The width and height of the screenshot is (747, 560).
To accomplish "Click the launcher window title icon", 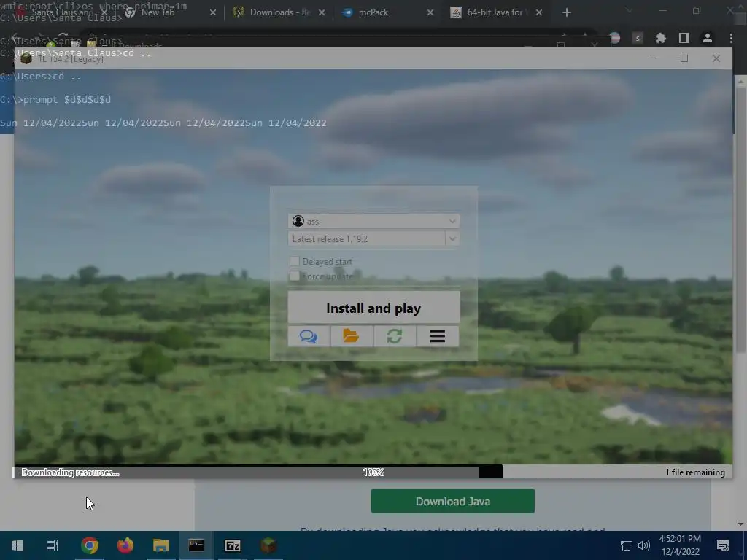I will click(26, 58).
